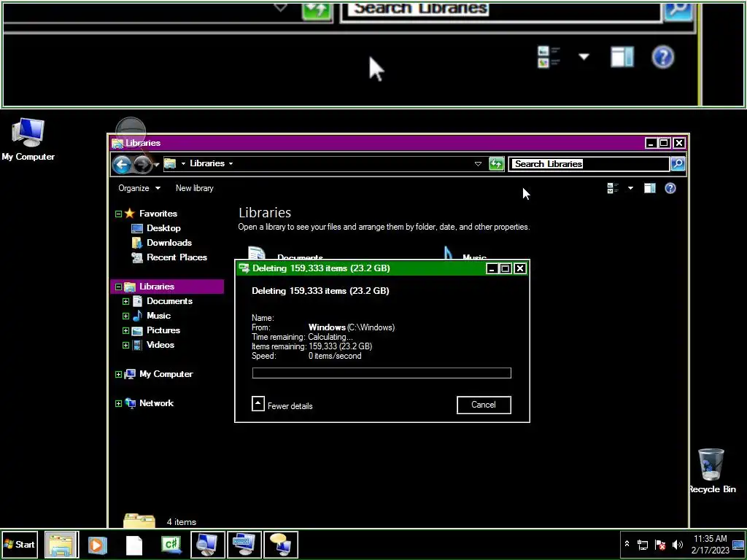Click into the Search Libraries field
The image size is (747, 560).
click(x=589, y=164)
